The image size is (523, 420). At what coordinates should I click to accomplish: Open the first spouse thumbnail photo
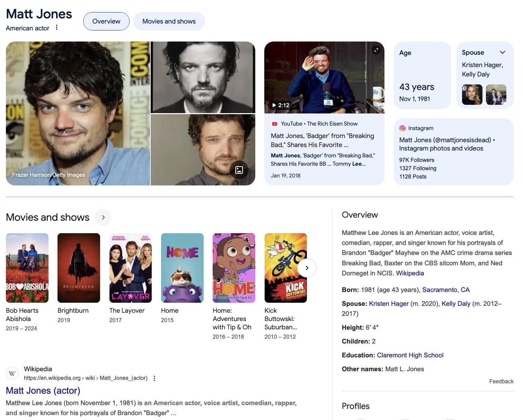coord(472,94)
